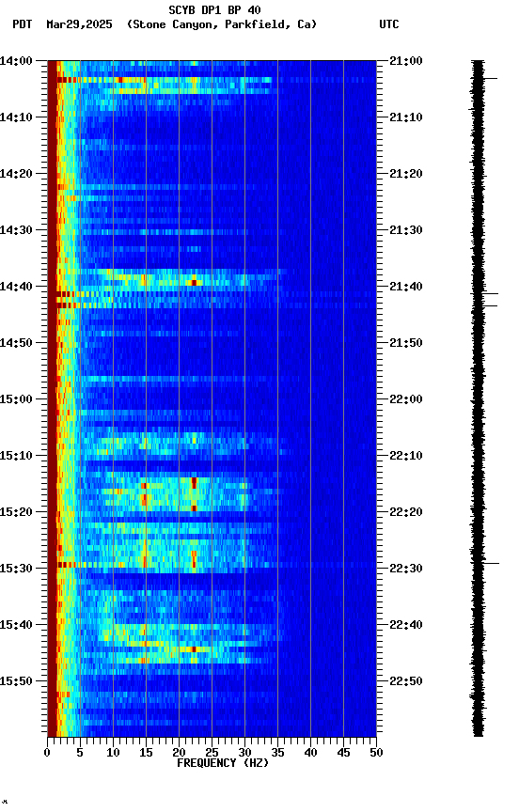Click the '22:10' UTC time label

click(x=406, y=456)
